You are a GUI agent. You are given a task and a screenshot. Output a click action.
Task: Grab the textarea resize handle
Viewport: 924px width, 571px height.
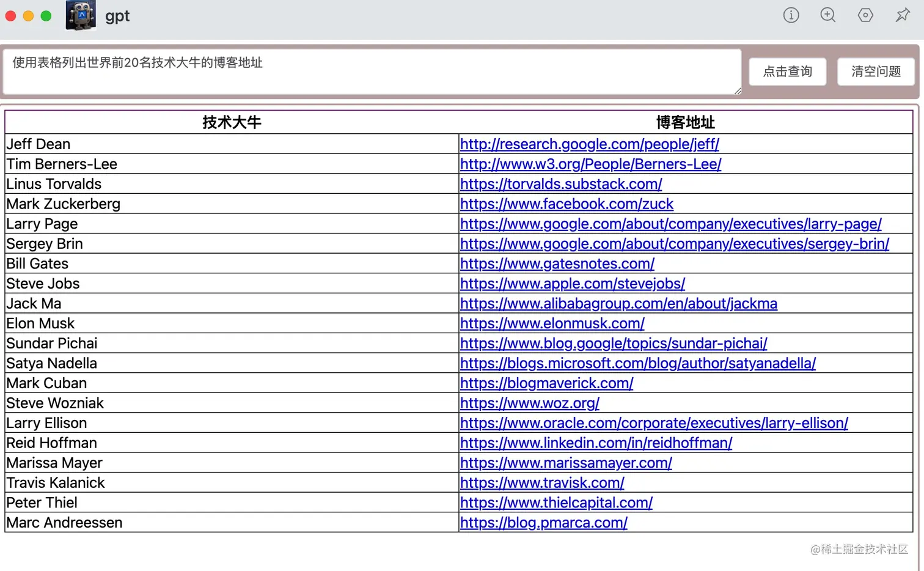[738, 91]
